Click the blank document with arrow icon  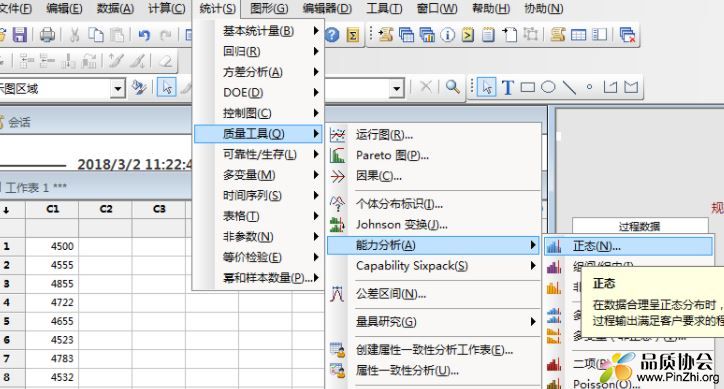510,35
